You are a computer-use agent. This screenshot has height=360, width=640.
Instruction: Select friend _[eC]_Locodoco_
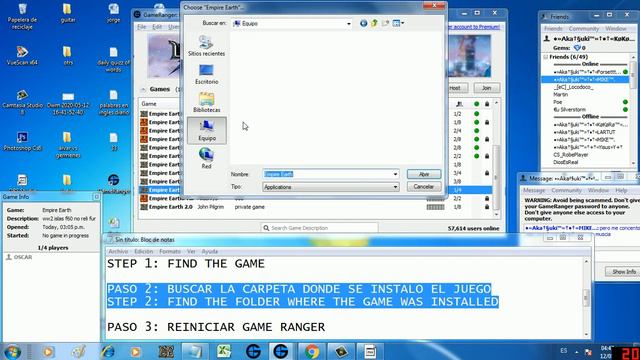click(573, 87)
